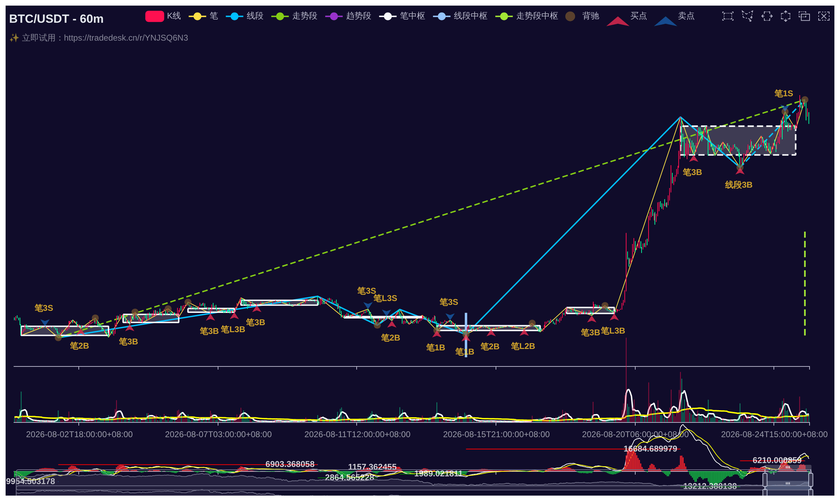Image resolution: width=840 pixels, height=504 pixels.
Task: Click the 笔L3S sell-point label
Action: click(385, 298)
